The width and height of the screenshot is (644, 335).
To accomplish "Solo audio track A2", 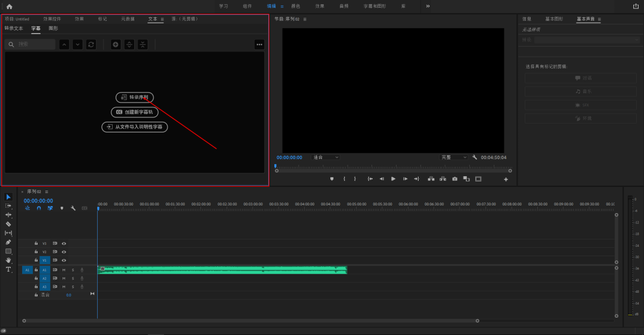I will 73,279.
